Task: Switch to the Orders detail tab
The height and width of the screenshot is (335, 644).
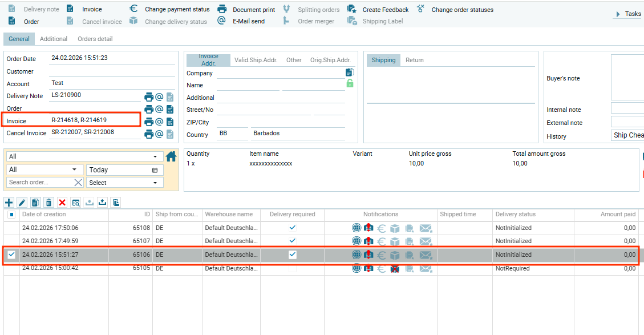Action: pyautogui.click(x=95, y=39)
